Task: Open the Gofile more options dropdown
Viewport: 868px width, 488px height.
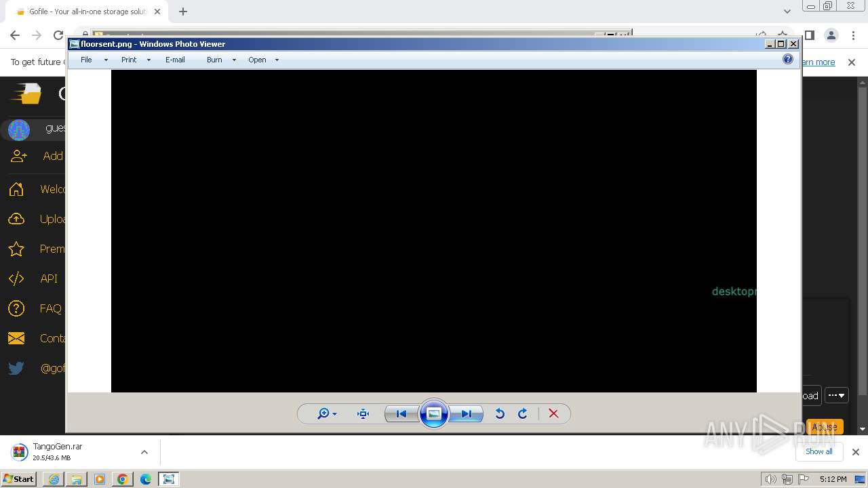Action: point(837,395)
